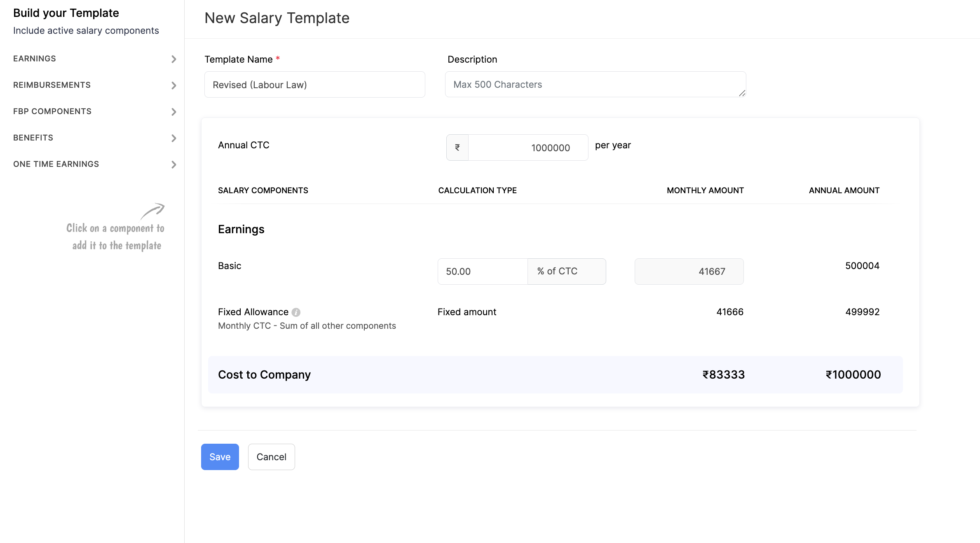980x543 pixels.
Task: Edit the Basic percentage value 50.00
Action: [x=482, y=271]
